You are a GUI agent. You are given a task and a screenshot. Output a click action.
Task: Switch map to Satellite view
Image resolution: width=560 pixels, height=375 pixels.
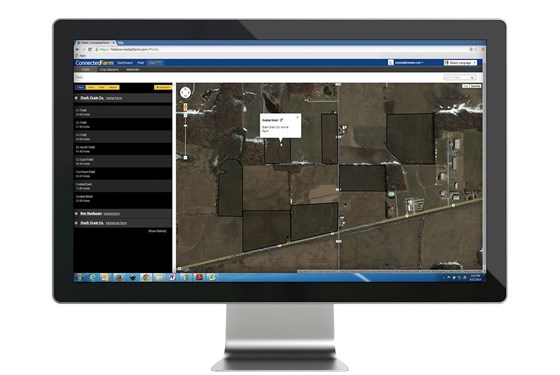(475, 86)
